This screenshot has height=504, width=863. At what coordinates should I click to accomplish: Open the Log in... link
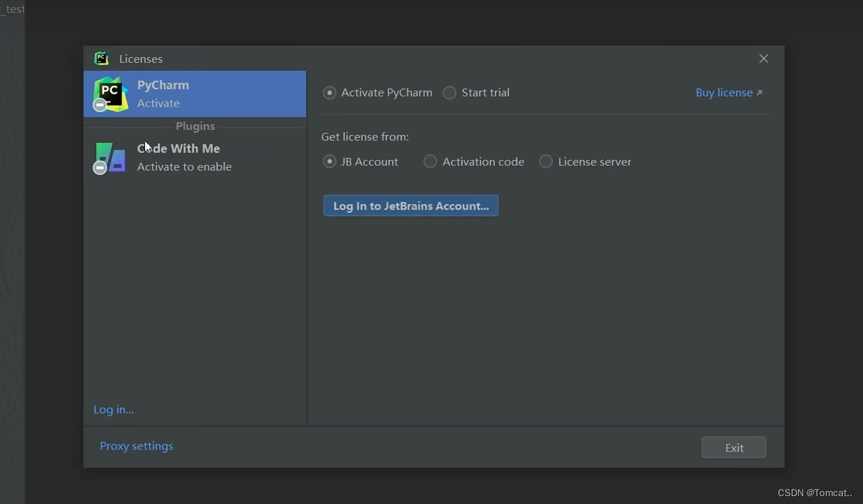(113, 410)
